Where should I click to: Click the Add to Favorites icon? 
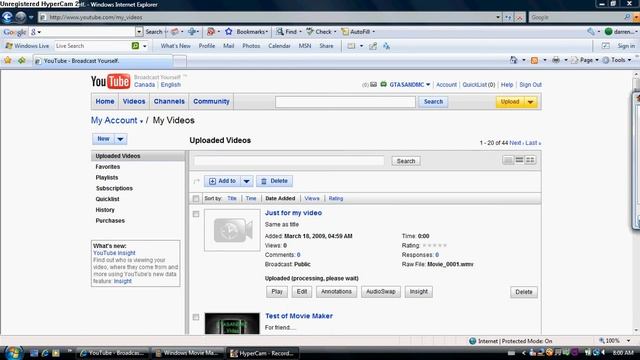[x=22, y=60]
